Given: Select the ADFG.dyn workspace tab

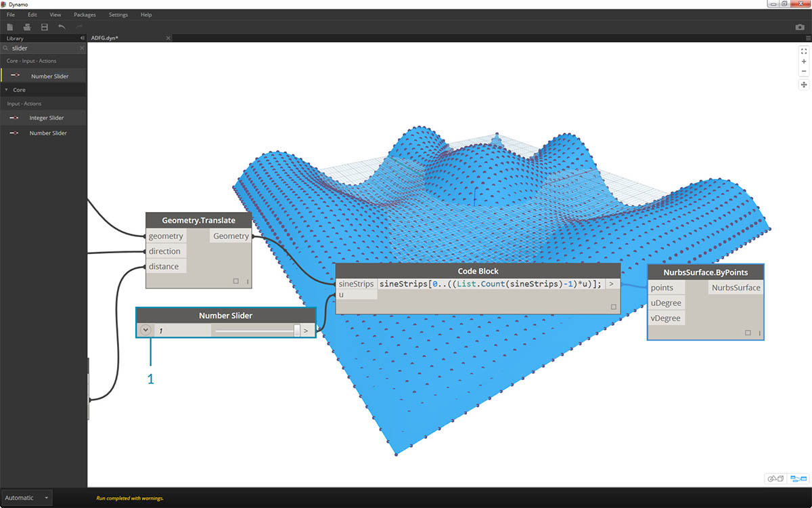Looking at the screenshot, I should (x=106, y=39).
